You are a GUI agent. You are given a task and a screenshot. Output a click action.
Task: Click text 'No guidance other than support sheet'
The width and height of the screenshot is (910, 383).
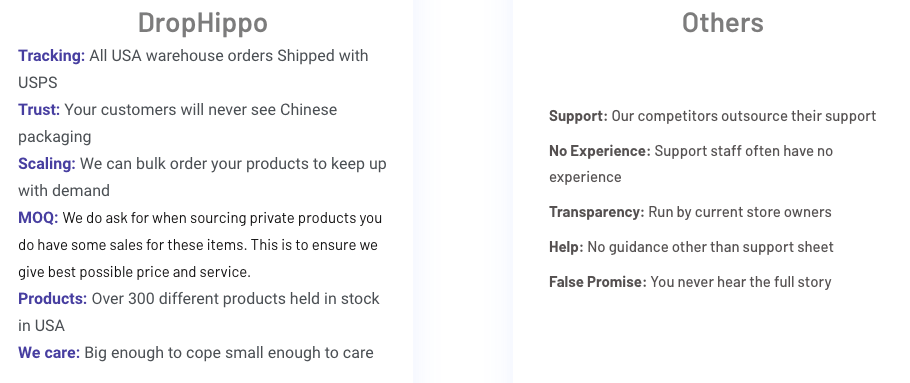(x=710, y=247)
